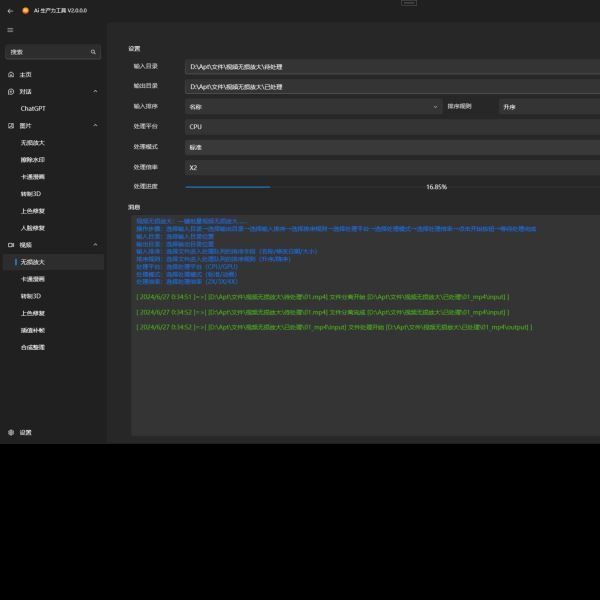
Task: Collapse the 视频 section chevron
Action: pyautogui.click(x=95, y=245)
